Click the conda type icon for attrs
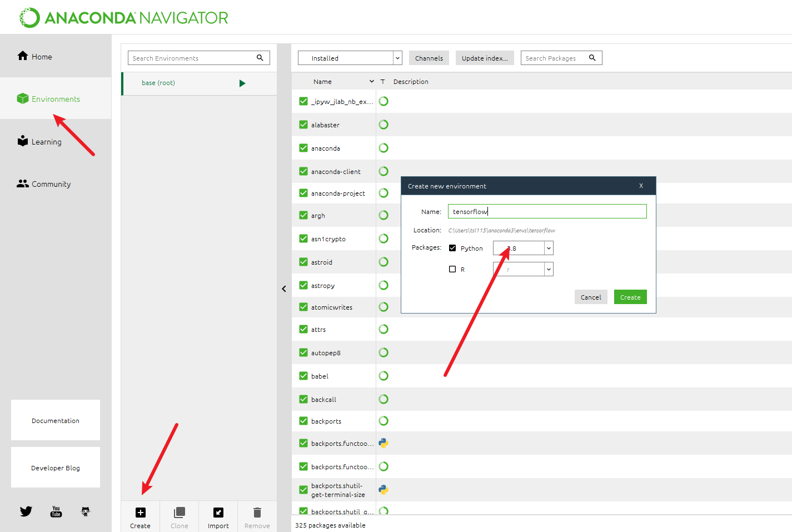Screen dimensions: 792x532 pyautogui.click(x=383, y=329)
